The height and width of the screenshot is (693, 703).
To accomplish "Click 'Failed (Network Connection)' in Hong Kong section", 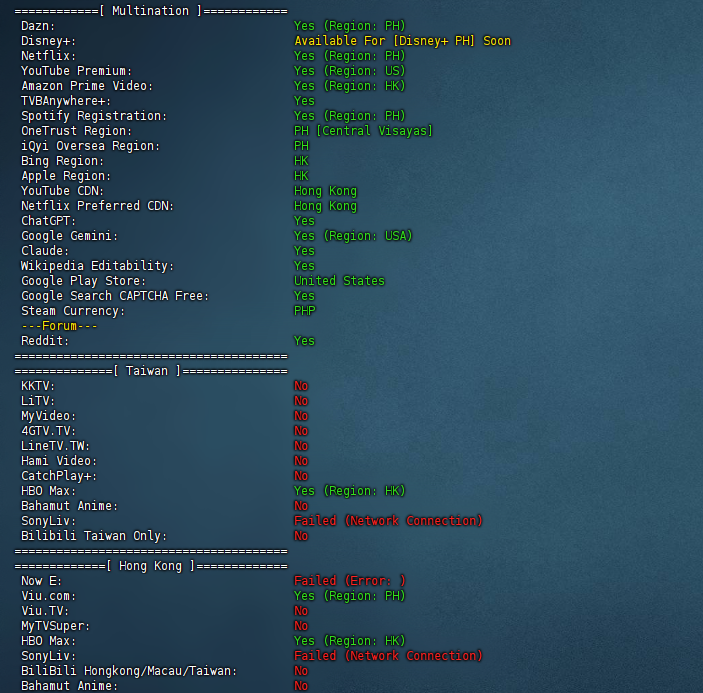I will pyautogui.click(x=388, y=656).
